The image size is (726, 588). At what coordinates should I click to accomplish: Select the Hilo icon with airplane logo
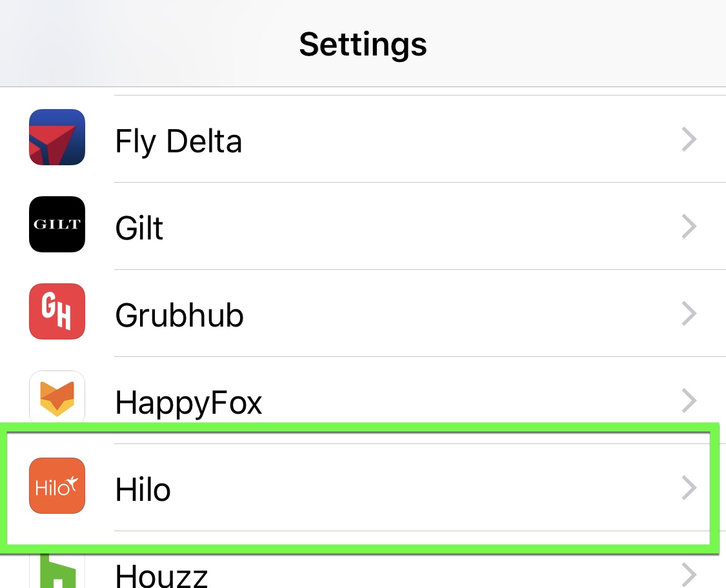click(x=57, y=486)
